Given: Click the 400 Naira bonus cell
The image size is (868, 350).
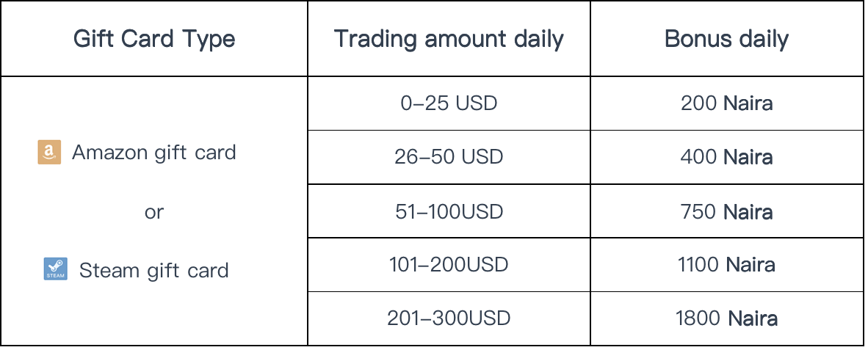Looking at the screenshot, I should click(727, 157).
